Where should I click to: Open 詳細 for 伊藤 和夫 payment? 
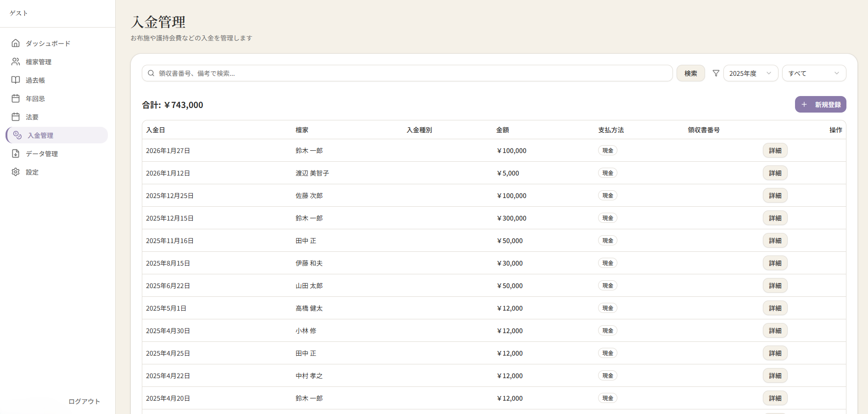(x=775, y=263)
